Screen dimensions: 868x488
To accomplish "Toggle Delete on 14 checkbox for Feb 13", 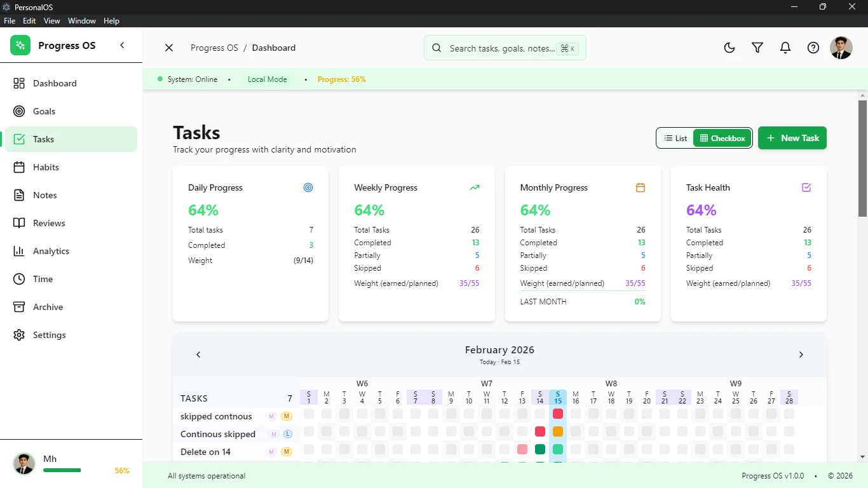I will 522,449.
